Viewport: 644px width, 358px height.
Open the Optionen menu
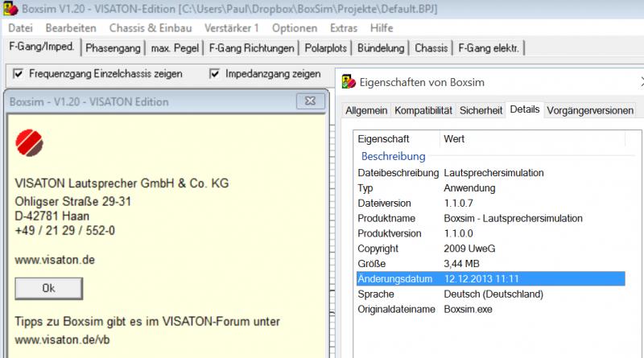[295, 28]
